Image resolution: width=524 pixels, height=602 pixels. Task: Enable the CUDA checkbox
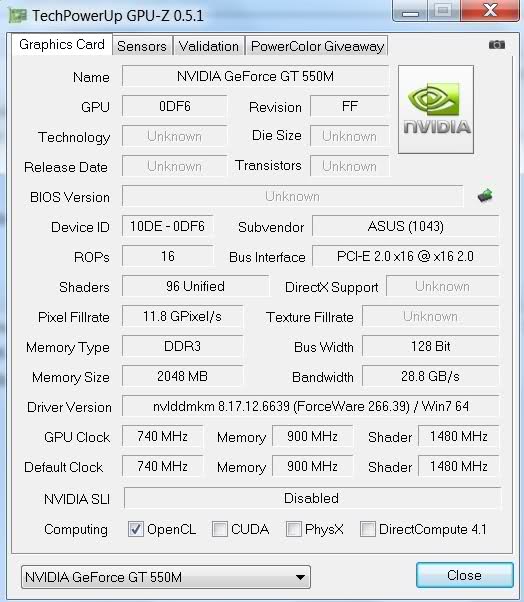tap(220, 529)
